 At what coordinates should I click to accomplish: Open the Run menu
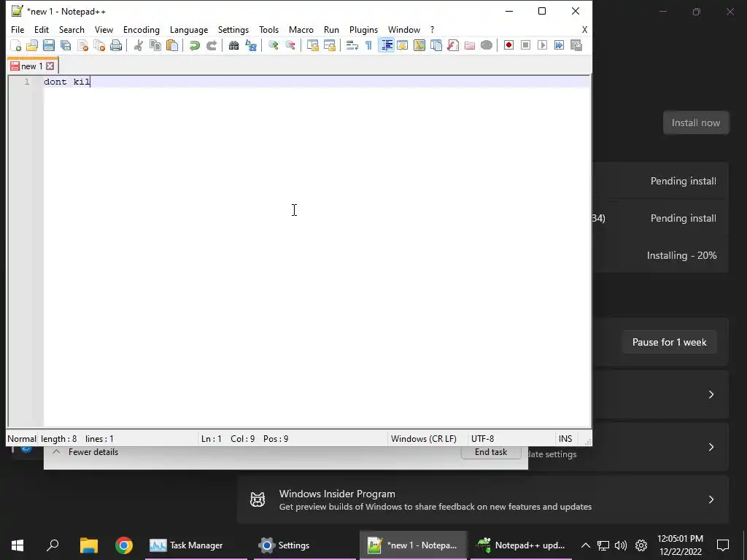[332, 29]
